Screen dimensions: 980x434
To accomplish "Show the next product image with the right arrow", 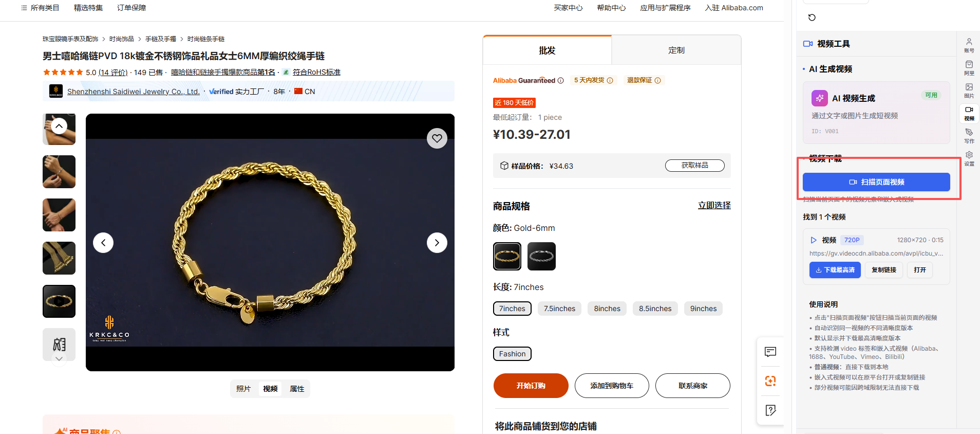I will click(437, 243).
